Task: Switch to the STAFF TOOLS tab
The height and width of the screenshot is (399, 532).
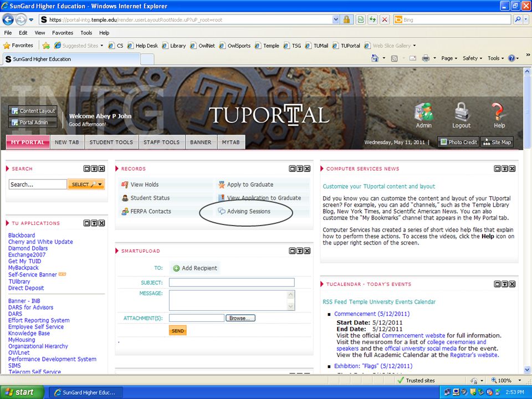Action: click(x=161, y=142)
